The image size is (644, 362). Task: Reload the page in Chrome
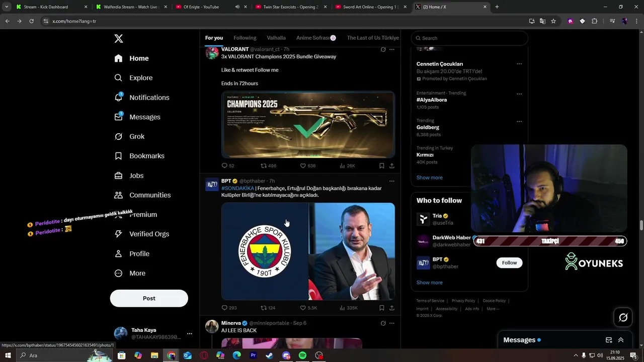(x=31, y=21)
